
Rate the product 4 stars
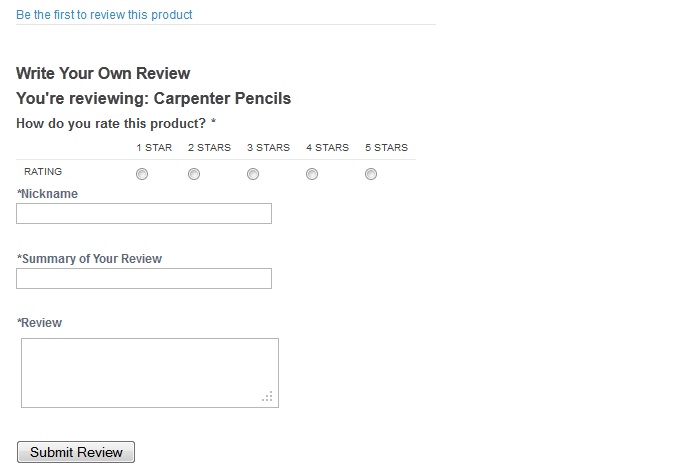pos(312,174)
